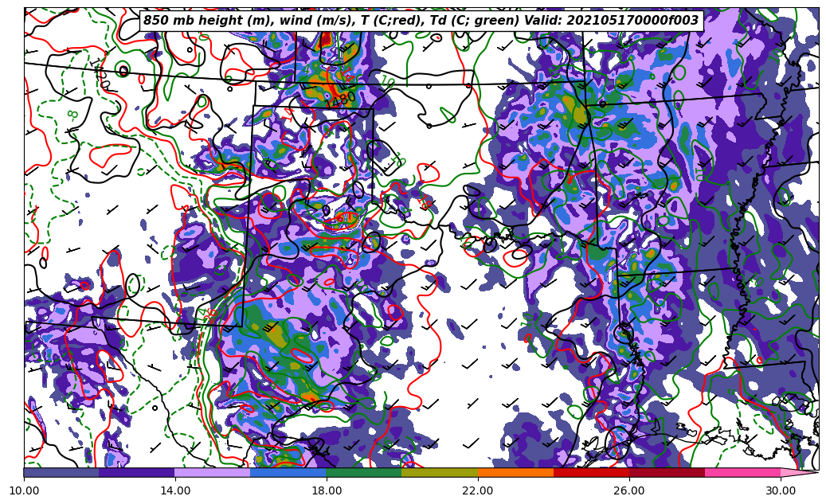Select the olive 20–22 colorbar segment
The width and height of the screenshot is (826, 504).
pyautogui.click(x=440, y=472)
